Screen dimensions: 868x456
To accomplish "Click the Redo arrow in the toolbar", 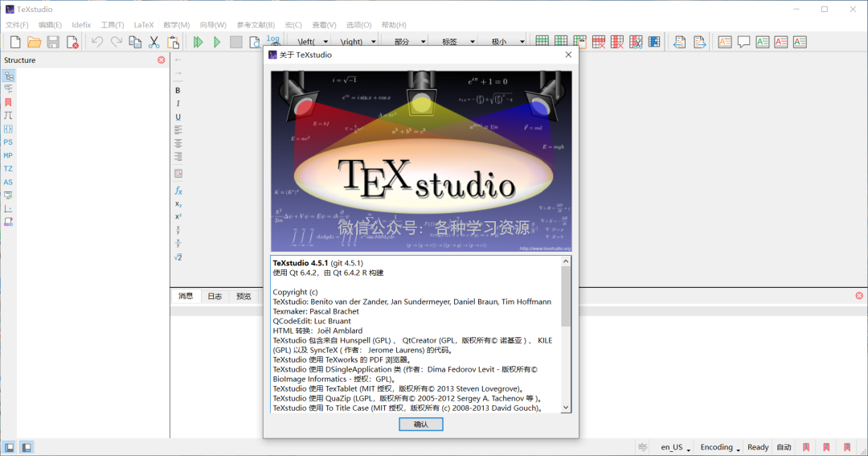I will [x=117, y=42].
